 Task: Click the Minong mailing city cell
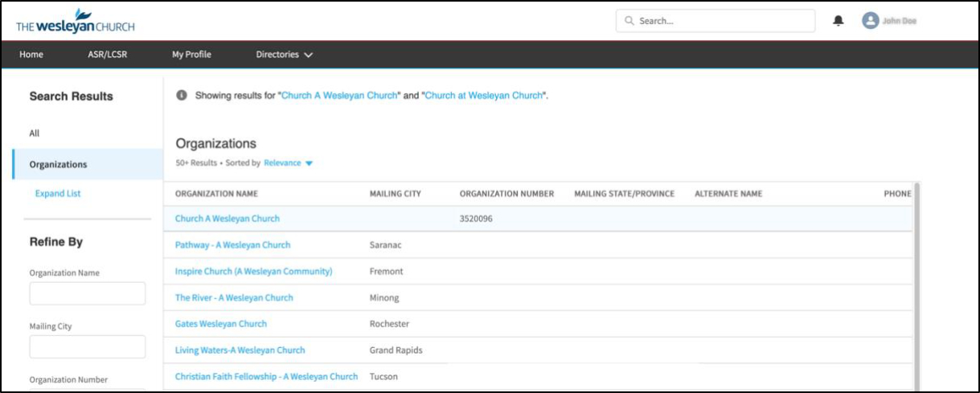pos(383,297)
